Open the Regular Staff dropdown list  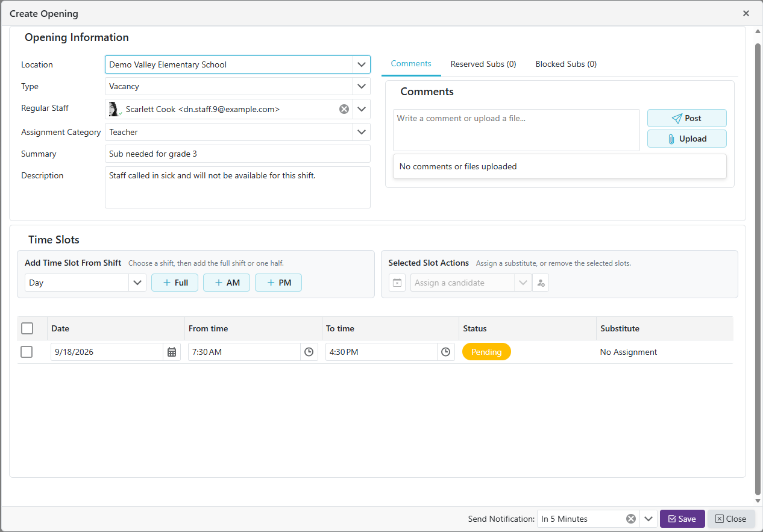(x=362, y=109)
